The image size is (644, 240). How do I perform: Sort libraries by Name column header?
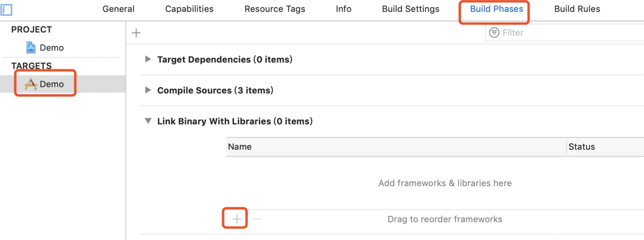coord(396,147)
